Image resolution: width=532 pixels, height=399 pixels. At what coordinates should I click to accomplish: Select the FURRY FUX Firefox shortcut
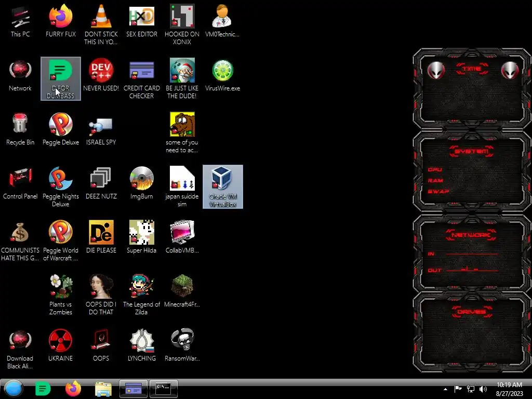click(x=60, y=21)
